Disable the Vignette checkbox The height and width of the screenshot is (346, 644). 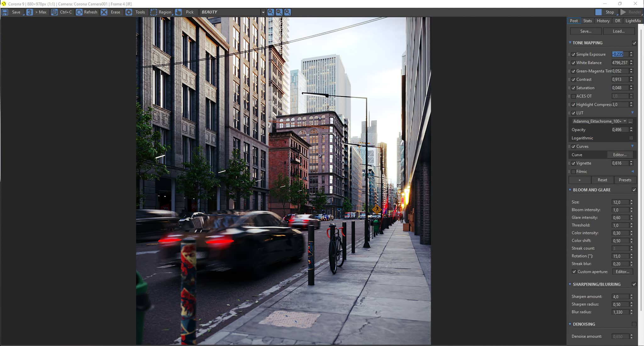tap(574, 163)
